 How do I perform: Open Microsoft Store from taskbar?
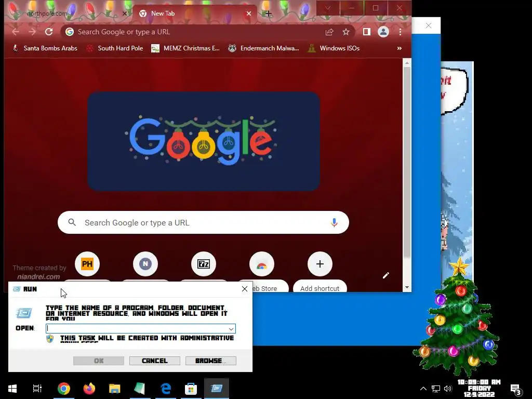(191, 389)
